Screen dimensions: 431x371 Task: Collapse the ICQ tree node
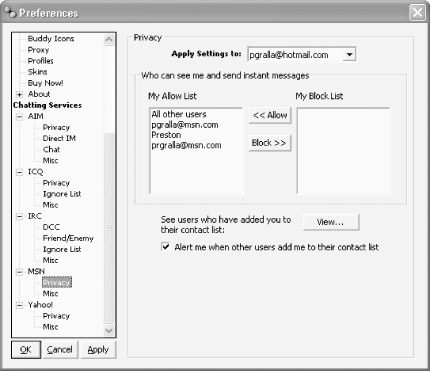pyautogui.click(x=19, y=172)
